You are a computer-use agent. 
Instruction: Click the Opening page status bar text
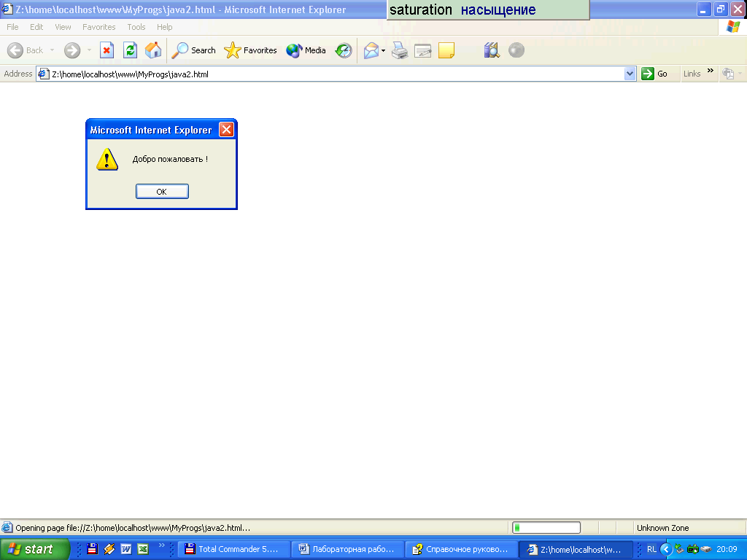coord(133,528)
